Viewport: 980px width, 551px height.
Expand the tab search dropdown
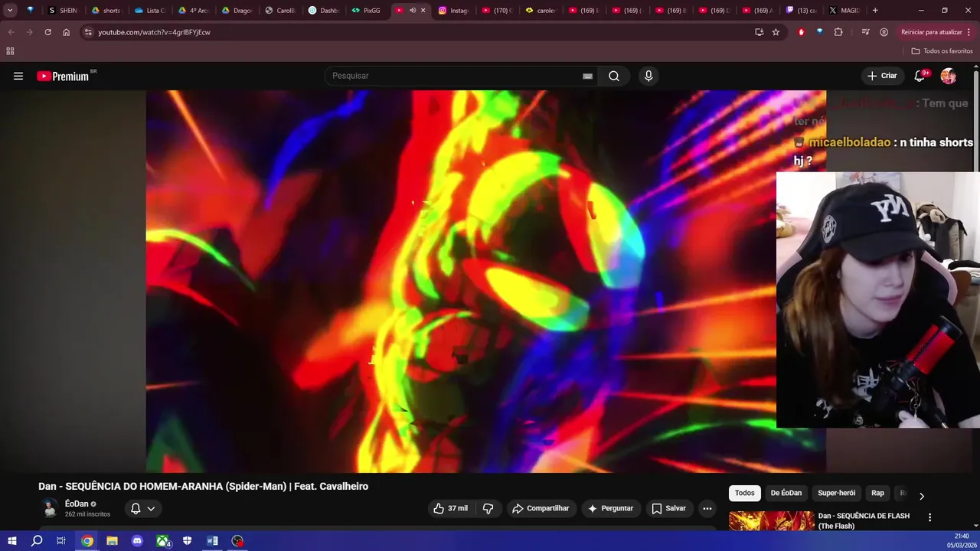coord(10,10)
